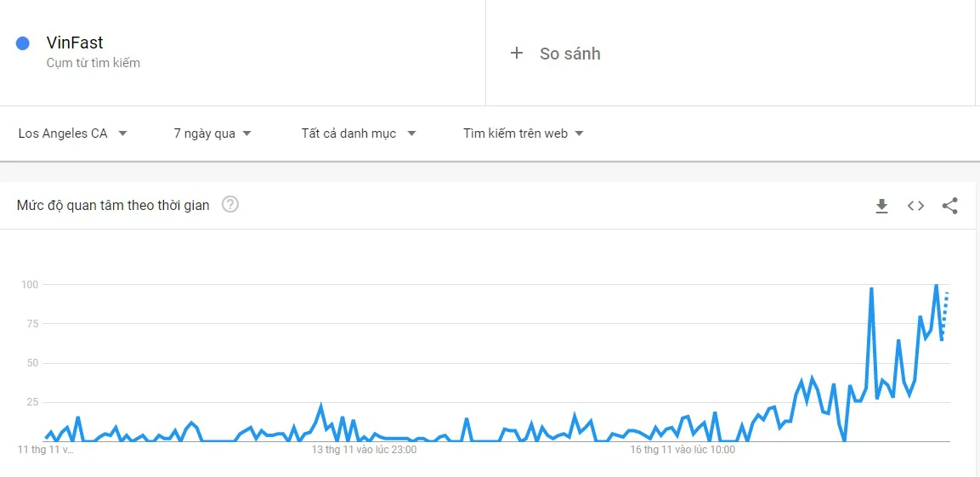Viewport: 980px width, 477px height.
Task: Expand the 7 ngày qua time range
Action: tap(212, 133)
